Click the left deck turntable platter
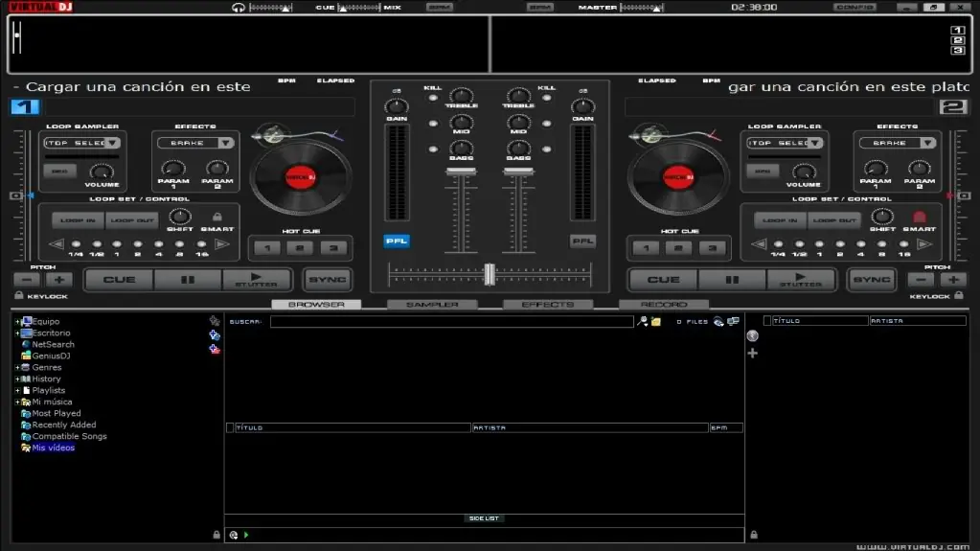This screenshot has height=551, width=980. click(x=301, y=177)
